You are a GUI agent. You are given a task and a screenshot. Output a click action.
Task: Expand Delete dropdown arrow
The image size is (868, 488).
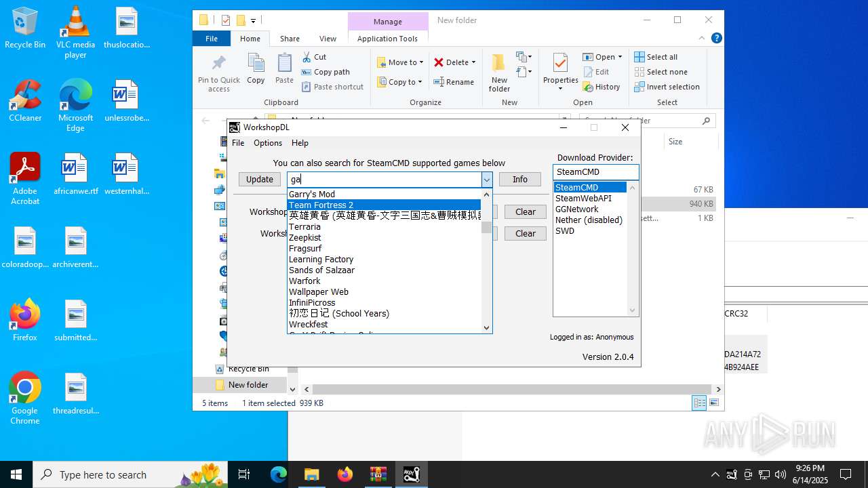click(473, 62)
